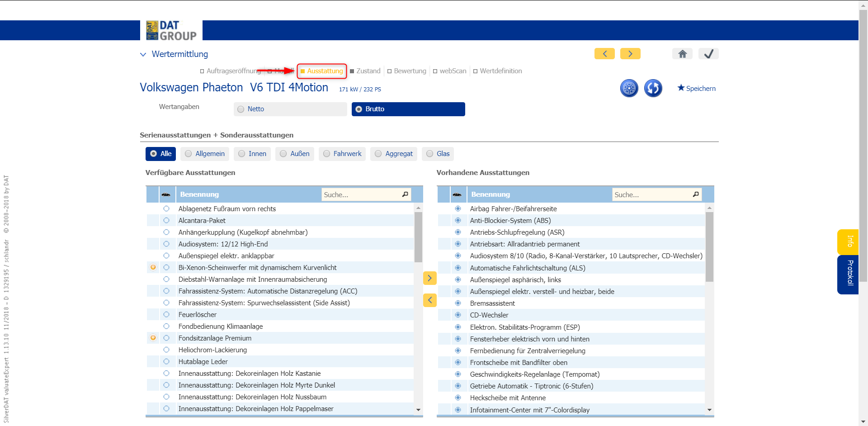Image resolution: width=868 pixels, height=426 pixels.
Task: Click the DAT Group logo
Action: [x=171, y=30]
